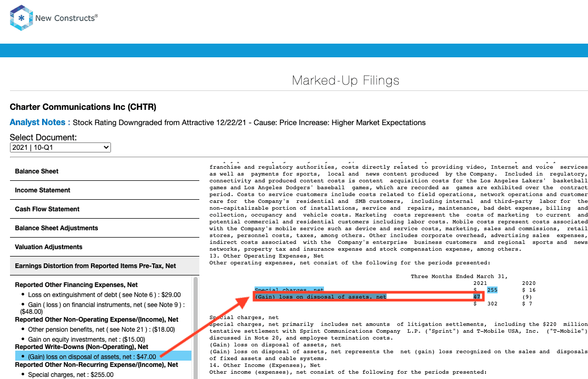Select Gain (loss) on financial instruments item
Image resolution: width=588 pixels, height=379 pixels.
point(103,308)
